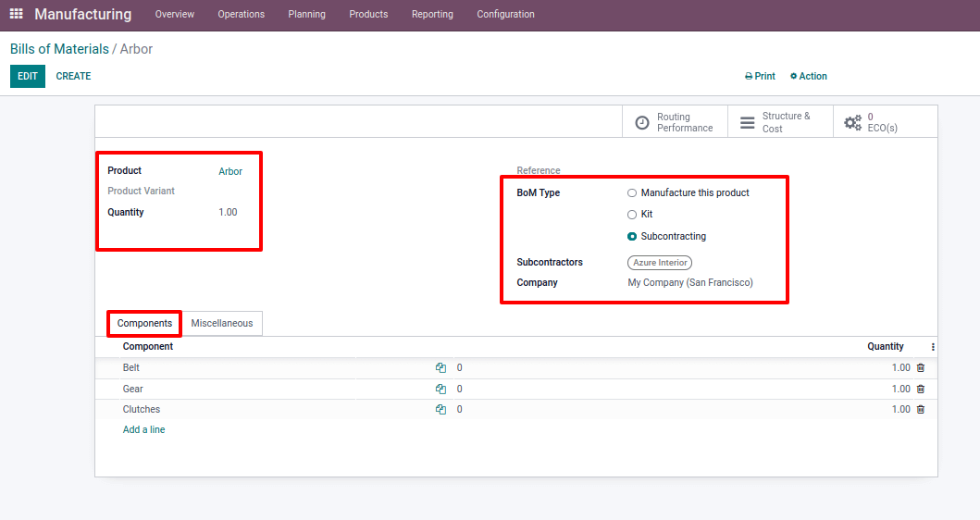
Task: Open the Print dropdown menu
Action: click(x=760, y=77)
